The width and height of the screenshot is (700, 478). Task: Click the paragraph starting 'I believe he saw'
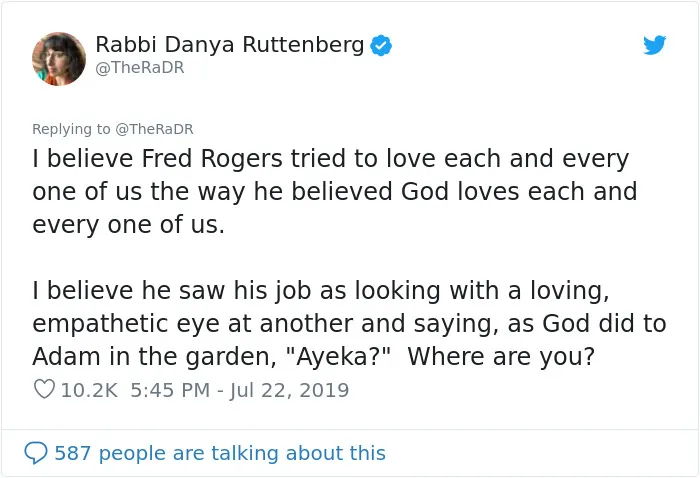[x=349, y=324]
